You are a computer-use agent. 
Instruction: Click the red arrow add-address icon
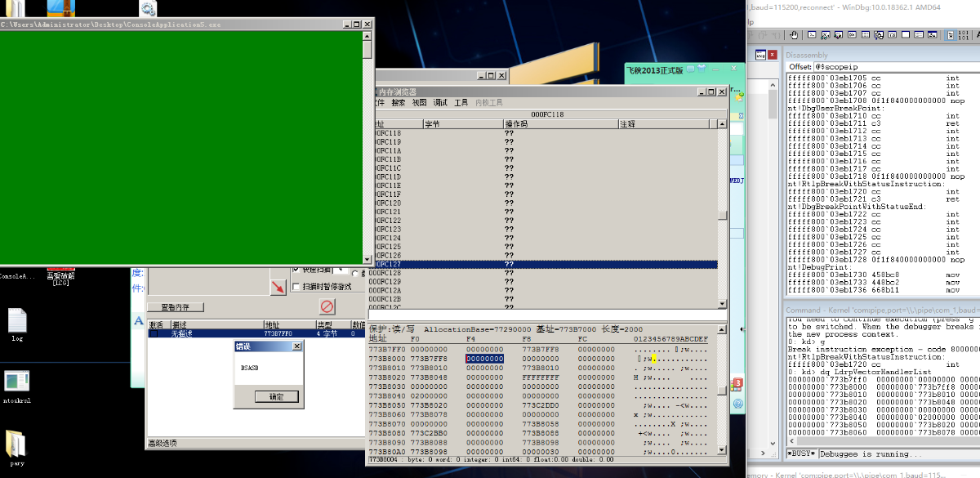(x=278, y=287)
